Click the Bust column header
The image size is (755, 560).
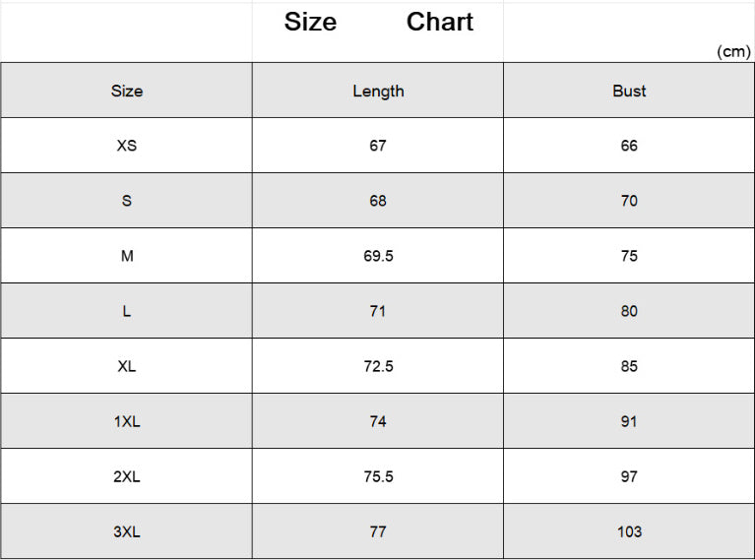point(629,91)
